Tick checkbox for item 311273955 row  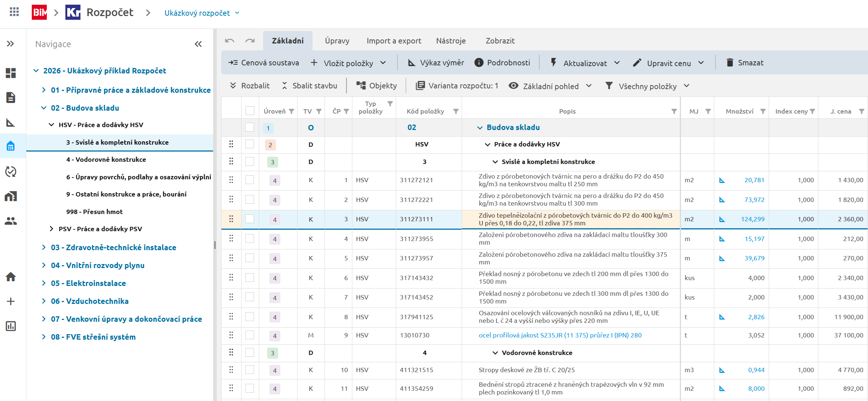(x=250, y=239)
